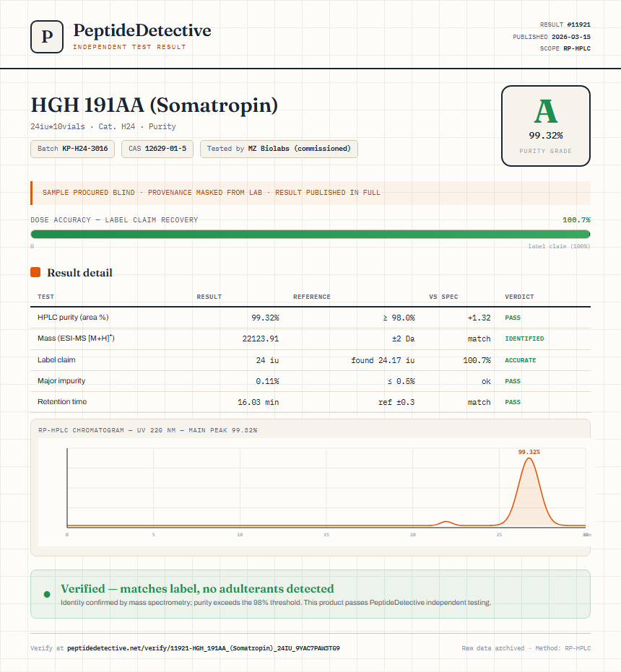
Task: Click the ACCURATE verdict text
Action: 520,360
